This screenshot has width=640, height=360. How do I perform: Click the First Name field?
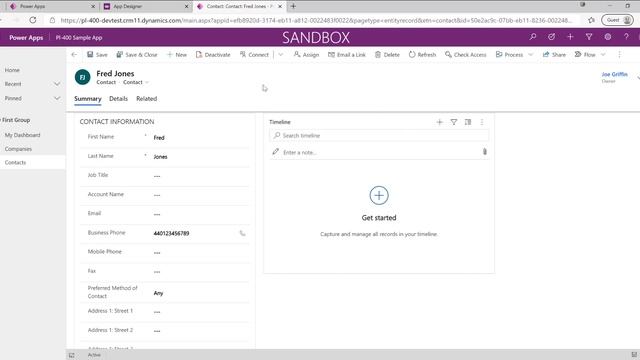click(200, 138)
